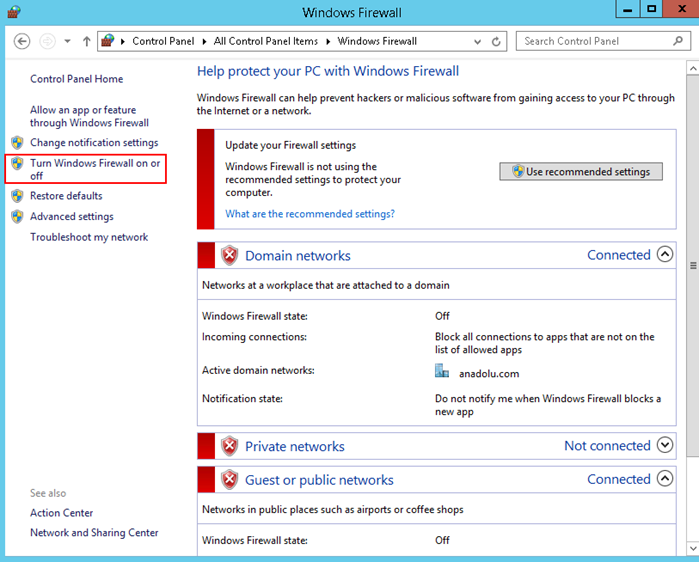Open Action Center link
This screenshot has width=699, height=562.
(x=62, y=513)
